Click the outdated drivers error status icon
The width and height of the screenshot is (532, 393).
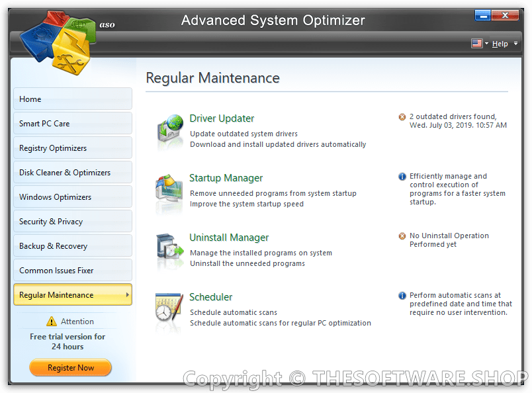click(x=402, y=117)
